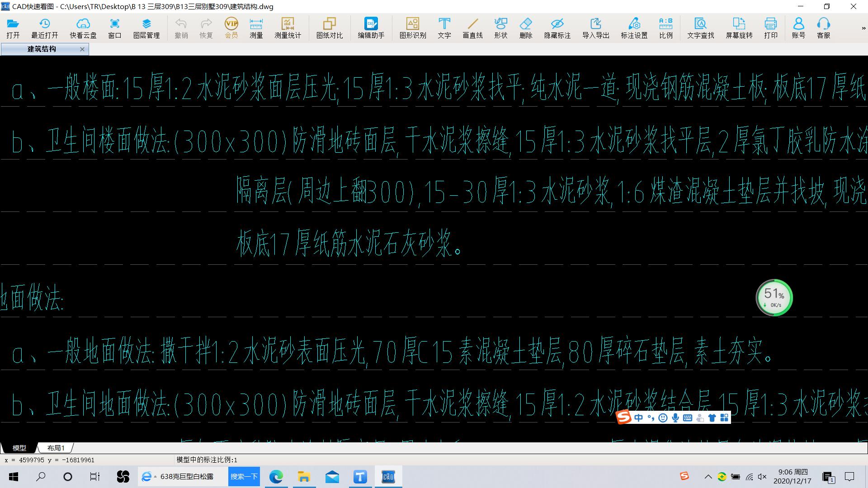Open the clock showing 9:06 周四

pos(793,477)
